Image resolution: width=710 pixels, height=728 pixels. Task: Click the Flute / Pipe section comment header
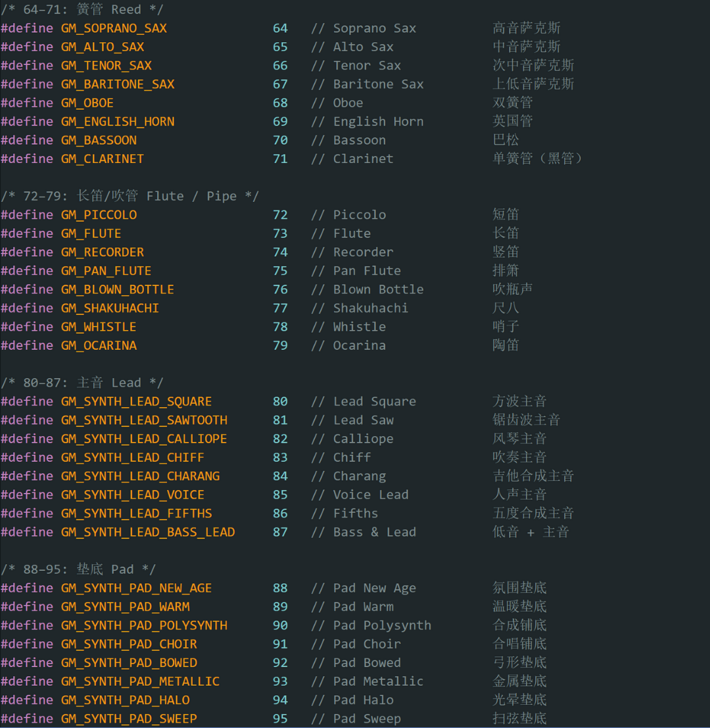coord(130,197)
